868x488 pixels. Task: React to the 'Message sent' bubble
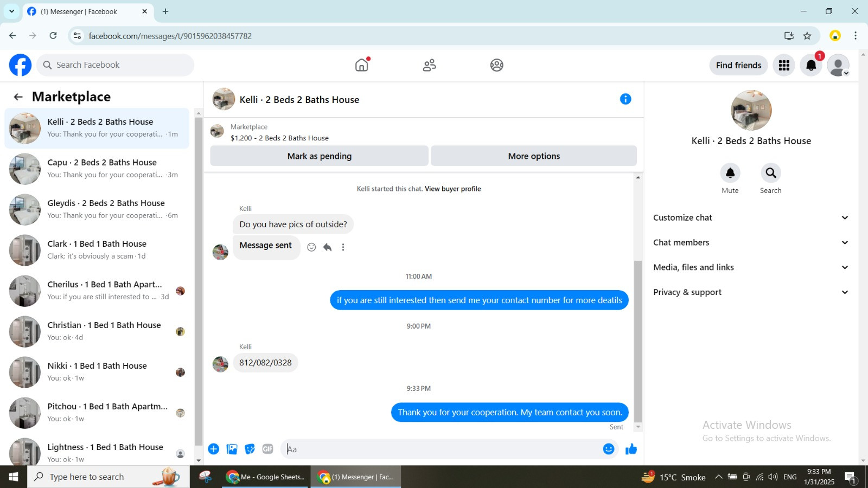coord(311,247)
